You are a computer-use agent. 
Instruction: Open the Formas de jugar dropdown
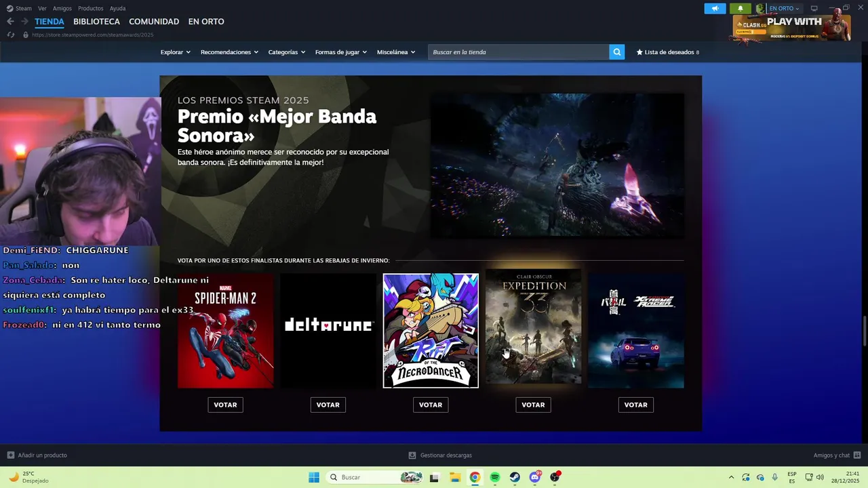pyautogui.click(x=341, y=52)
